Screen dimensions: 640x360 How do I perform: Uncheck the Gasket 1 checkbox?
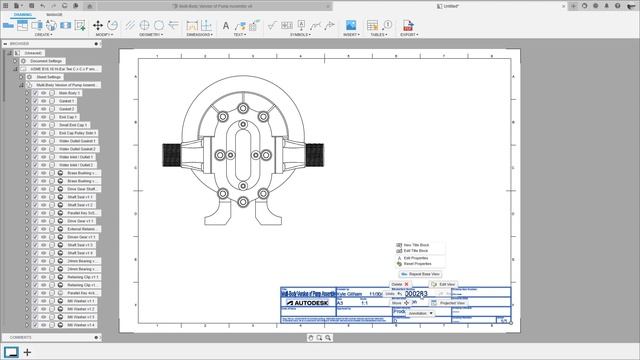(36, 101)
